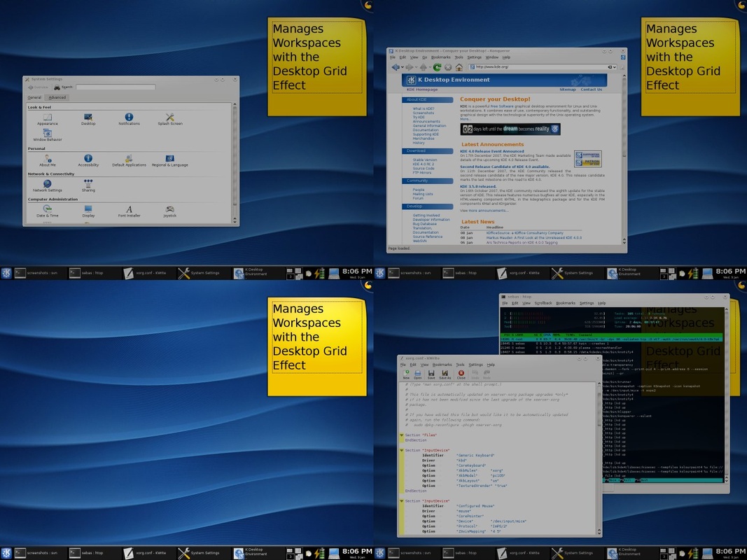Viewport: 747px width, 560px height.
Task: Open Joystick settings icon
Action: [170, 211]
